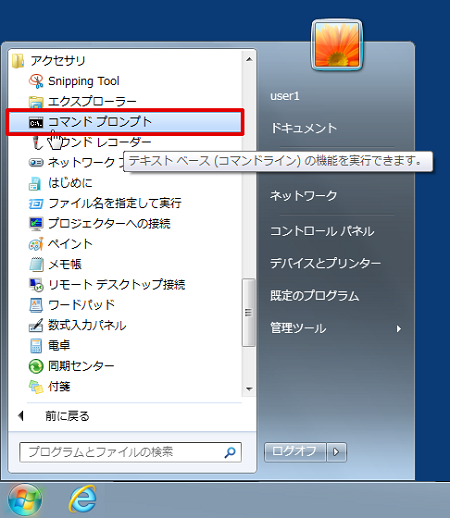Image resolution: width=450 pixels, height=518 pixels.
Task: Click the 電卓 calculator icon
Action: pos(36,346)
